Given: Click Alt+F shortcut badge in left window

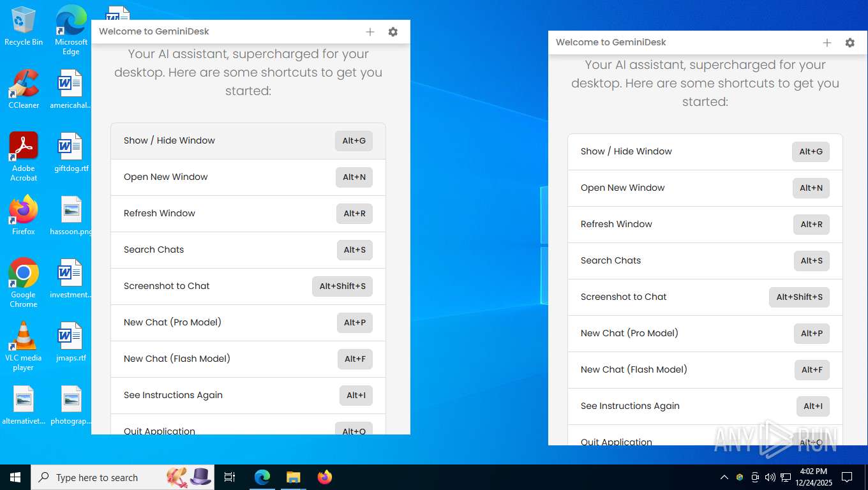Looking at the screenshot, I should tap(355, 359).
